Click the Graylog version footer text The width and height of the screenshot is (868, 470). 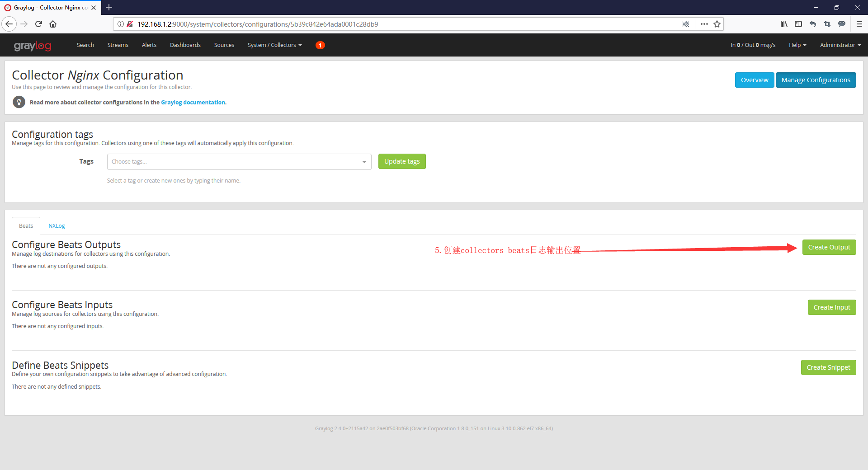tap(434, 428)
